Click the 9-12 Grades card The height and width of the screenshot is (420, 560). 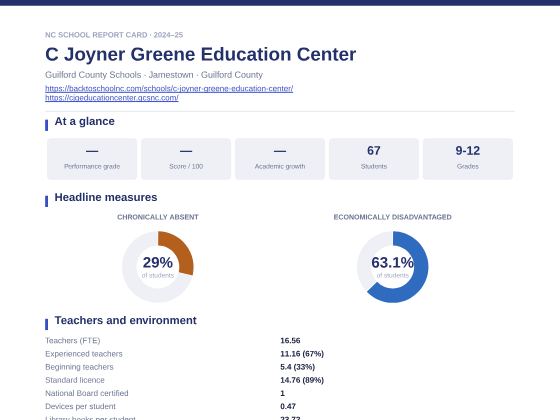coord(468,159)
